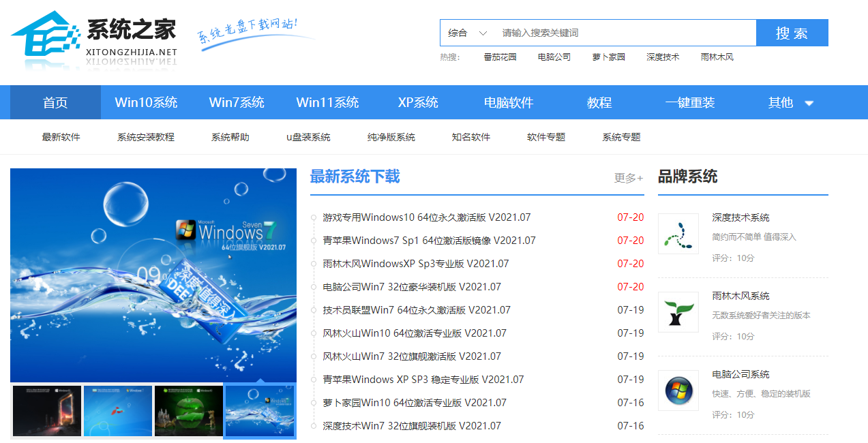Go to the Win11系统 navigation tab
Image resolution: width=868 pixels, height=443 pixels.
pyautogui.click(x=327, y=103)
